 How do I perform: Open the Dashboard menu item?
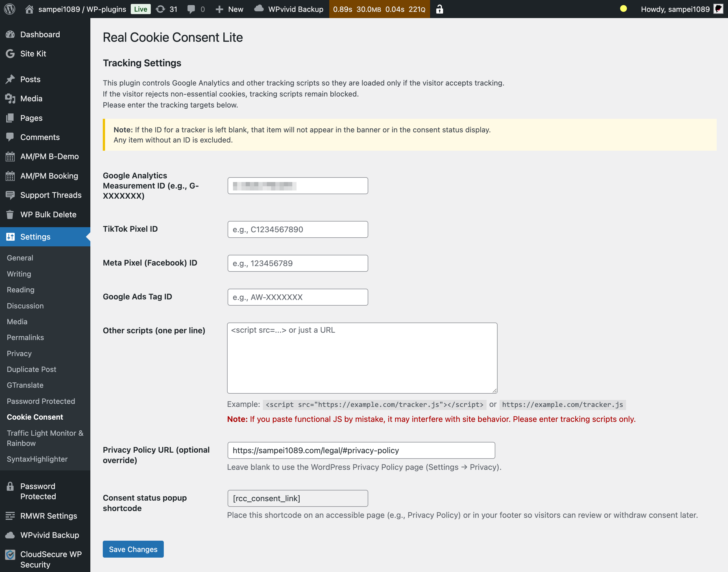pyautogui.click(x=40, y=34)
